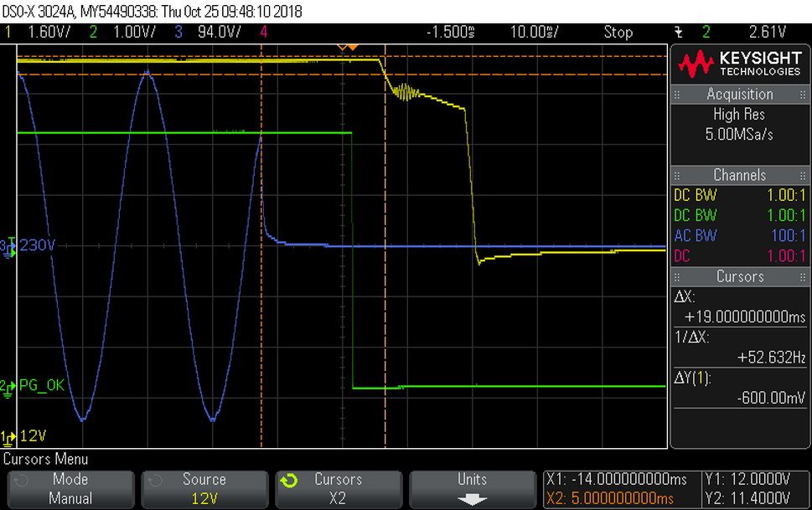The height and width of the screenshot is (510, 812).
Task: Click the Acquisition panel grip icon
Action: [x=676, y=95]
